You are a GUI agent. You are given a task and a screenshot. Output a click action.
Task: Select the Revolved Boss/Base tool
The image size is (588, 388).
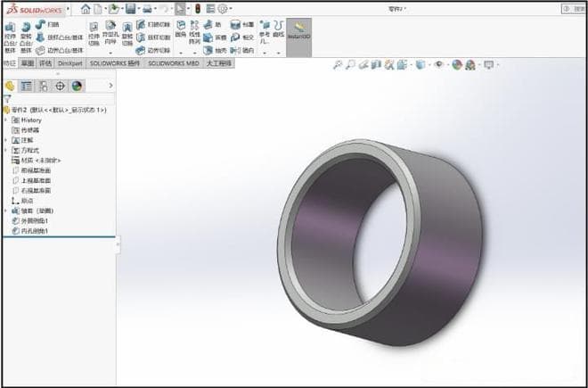point(26,37)
